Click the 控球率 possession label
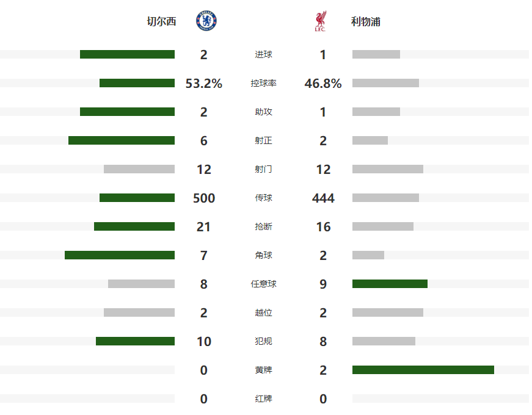The image size is (532, 415). pyautogui.click(x=263, y=83)
